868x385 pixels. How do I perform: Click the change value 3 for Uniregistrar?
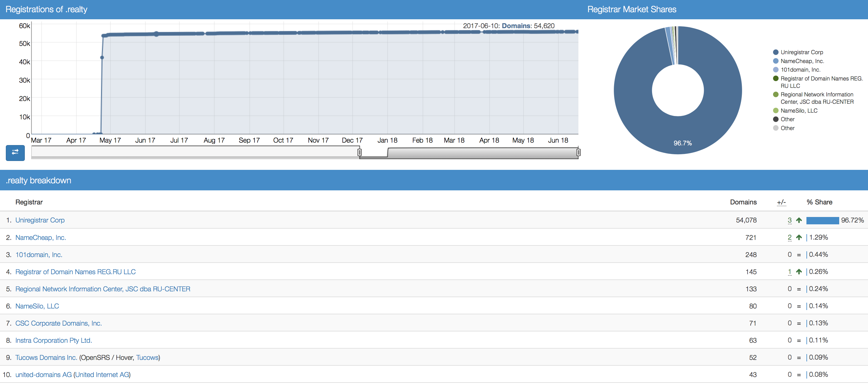tap(790, 220)
